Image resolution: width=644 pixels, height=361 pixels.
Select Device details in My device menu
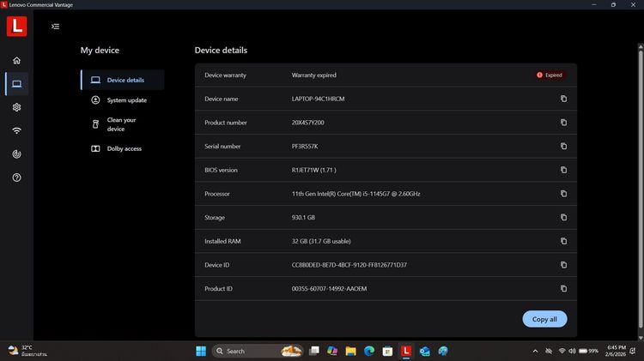coord(123,80)
